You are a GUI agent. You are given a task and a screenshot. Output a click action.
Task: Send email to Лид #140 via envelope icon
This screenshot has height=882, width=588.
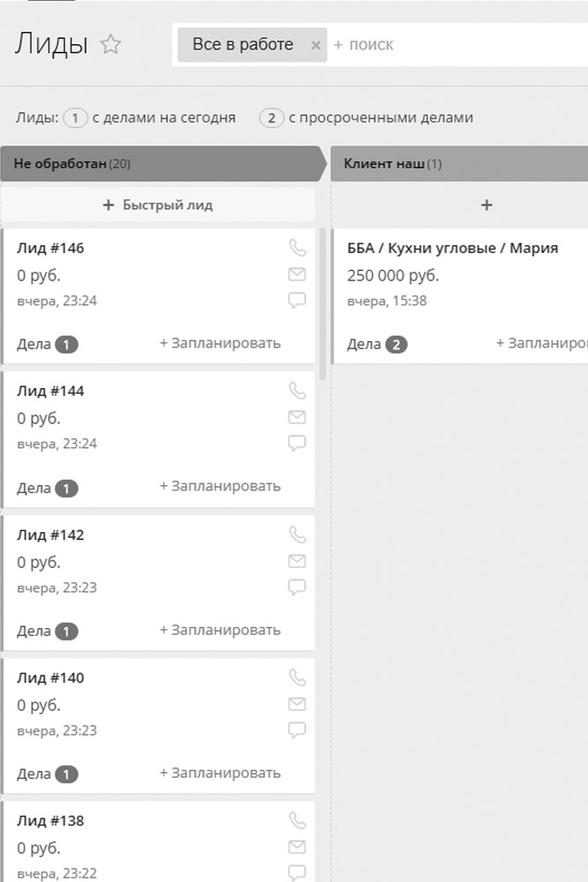tap(297, 704)
